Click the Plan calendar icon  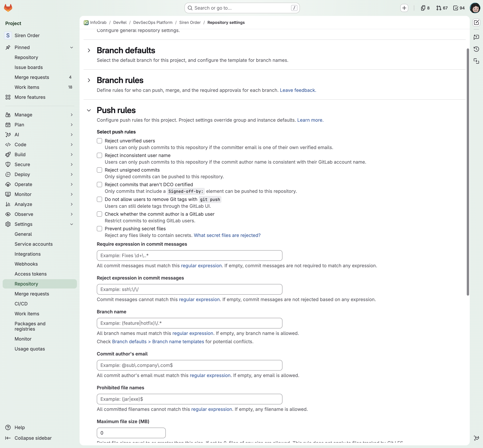8,125
